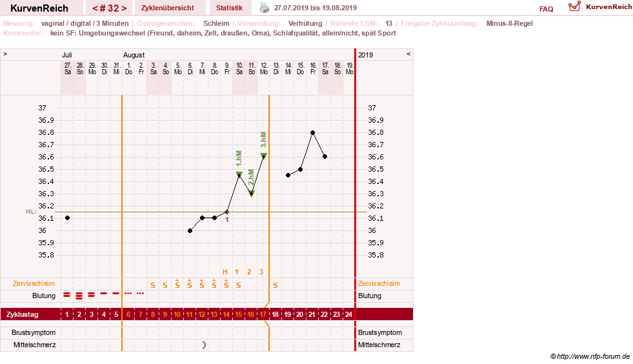Screen dimensions: 633x364
Task: Click the bleeding icon for cycle day 5
Action: pyautogui.click(x=116, y=293)
